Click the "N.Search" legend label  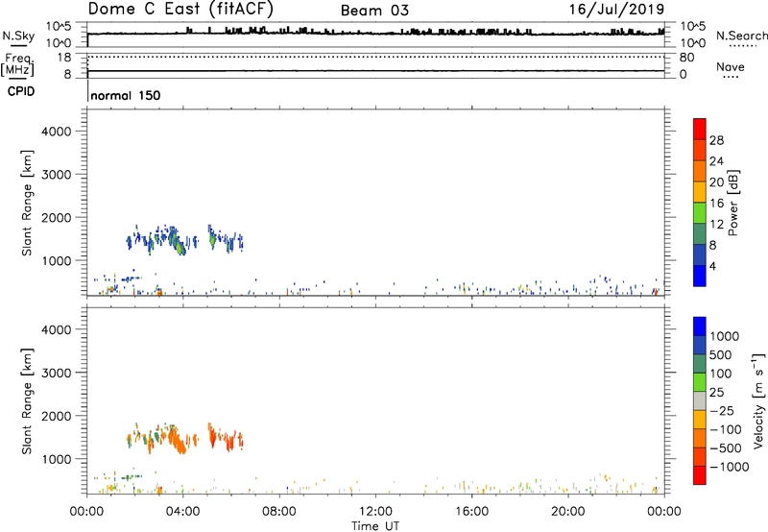click(741, 36)
